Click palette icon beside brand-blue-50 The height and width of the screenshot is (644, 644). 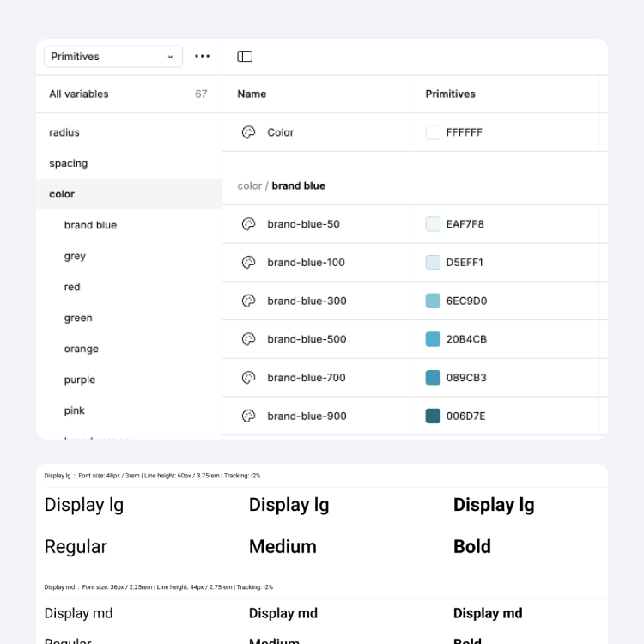(248, 224)
